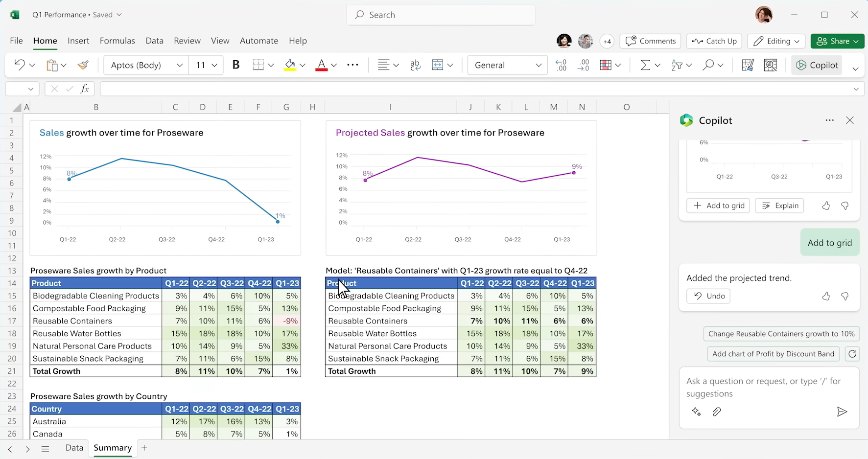Undo the added projected trend

(708, 296)
